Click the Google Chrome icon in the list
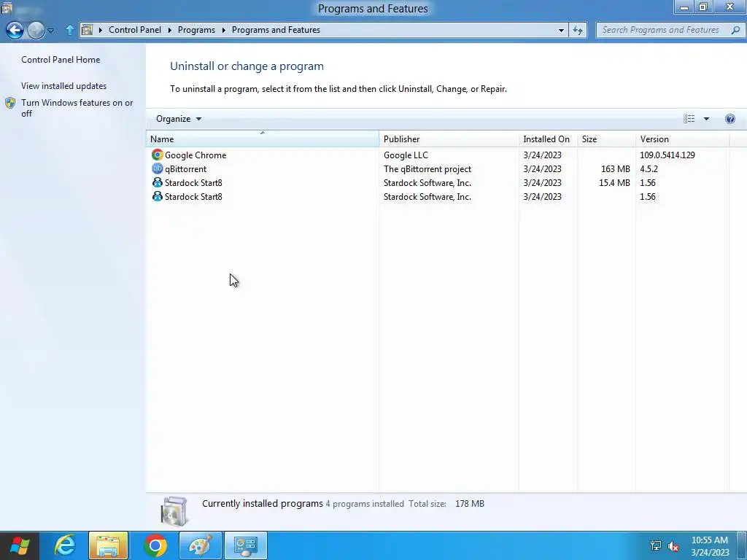The height and width of the screenshot is (560, 747). (x=158, y=155)
